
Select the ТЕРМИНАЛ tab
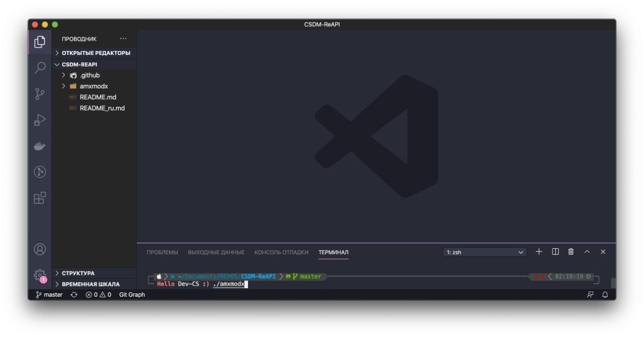(334, 252)
